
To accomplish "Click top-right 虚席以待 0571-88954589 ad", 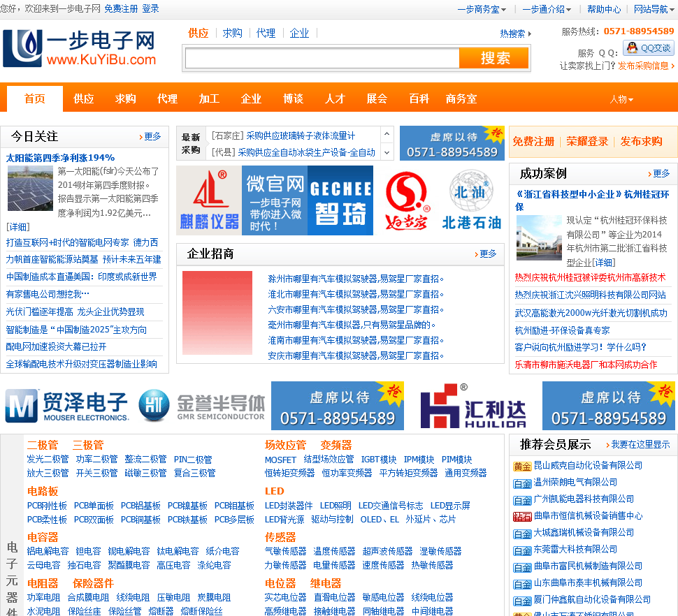I will (x=452, y=143).
